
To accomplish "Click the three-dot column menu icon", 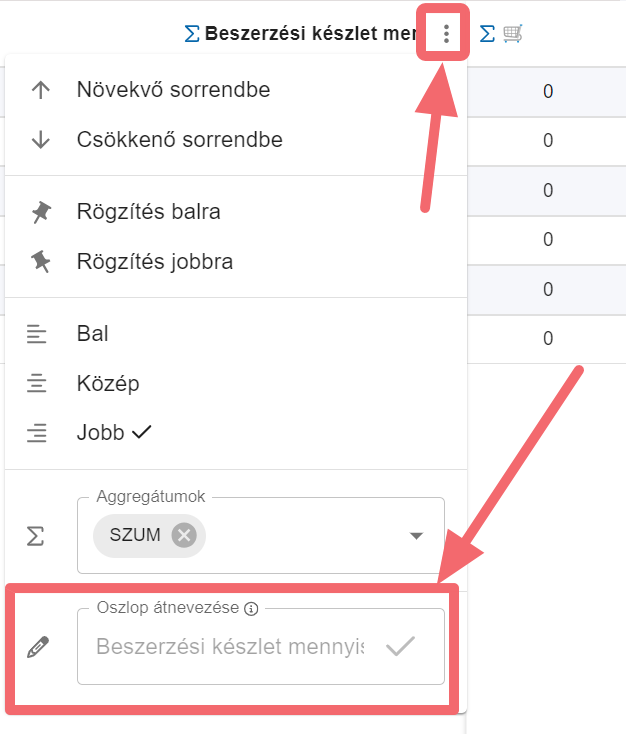I will coord(446,35).
